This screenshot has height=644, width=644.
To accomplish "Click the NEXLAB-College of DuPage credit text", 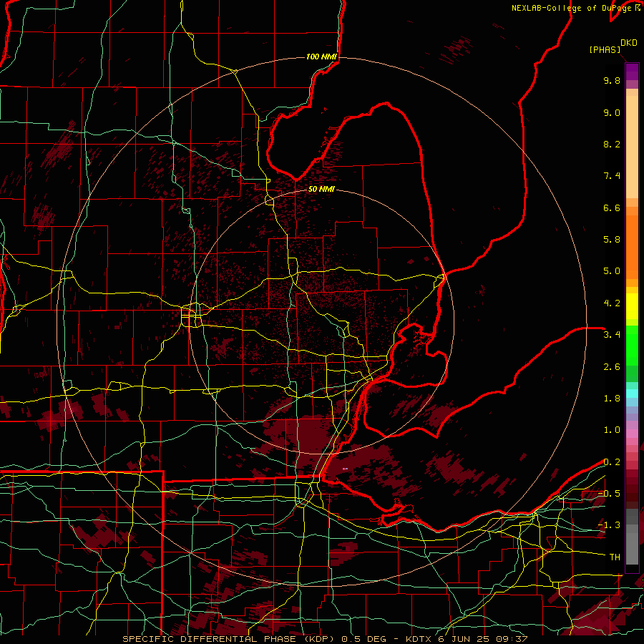I will point(572,8).
